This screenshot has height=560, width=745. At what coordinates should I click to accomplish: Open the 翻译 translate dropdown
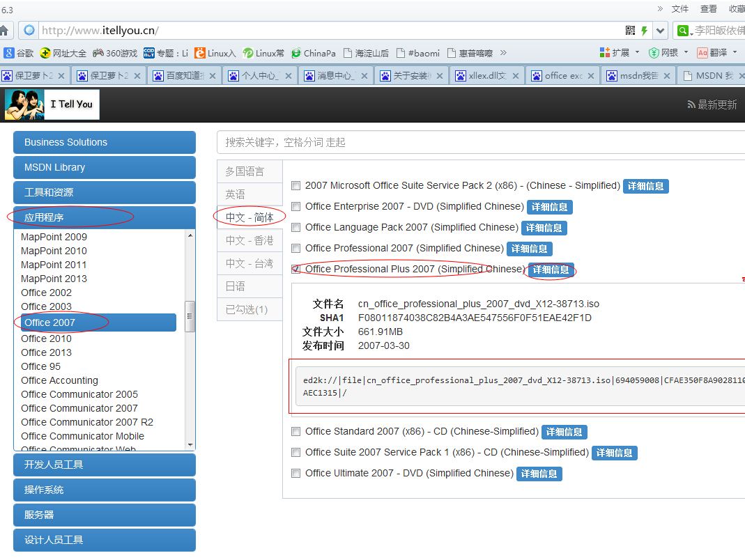tap(716, 53)
